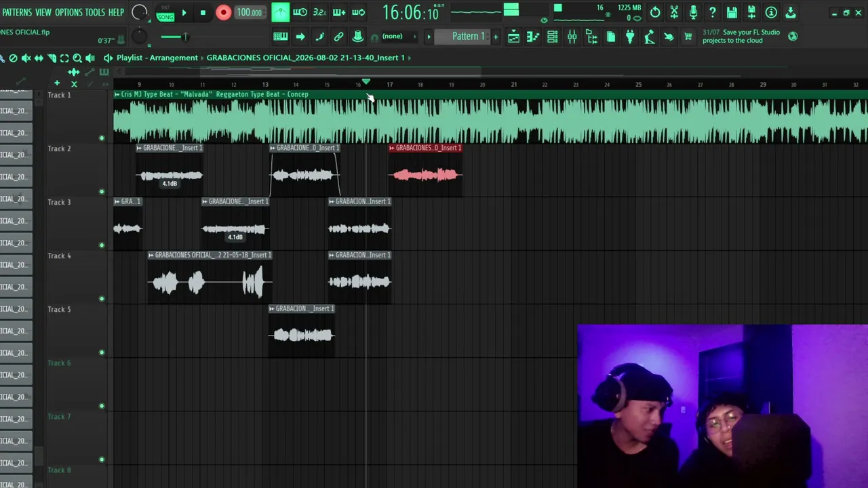Viewport: 868px width, 488px height.
Task: Open the Mixer icon
Action: coord(572,37)
